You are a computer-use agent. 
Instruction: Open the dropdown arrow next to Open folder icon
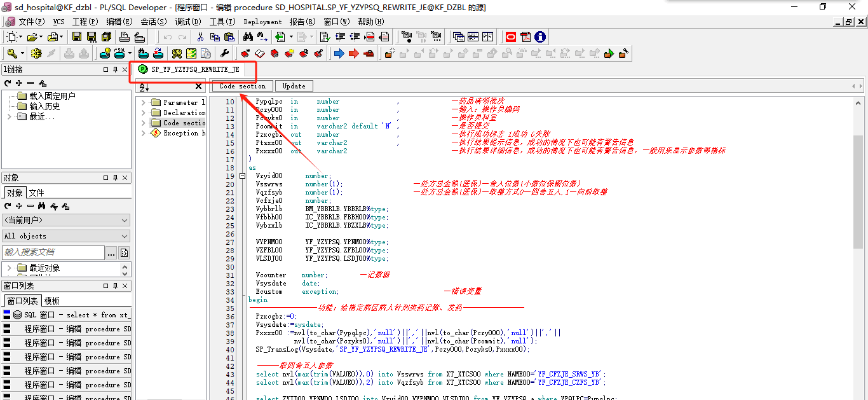40,37
